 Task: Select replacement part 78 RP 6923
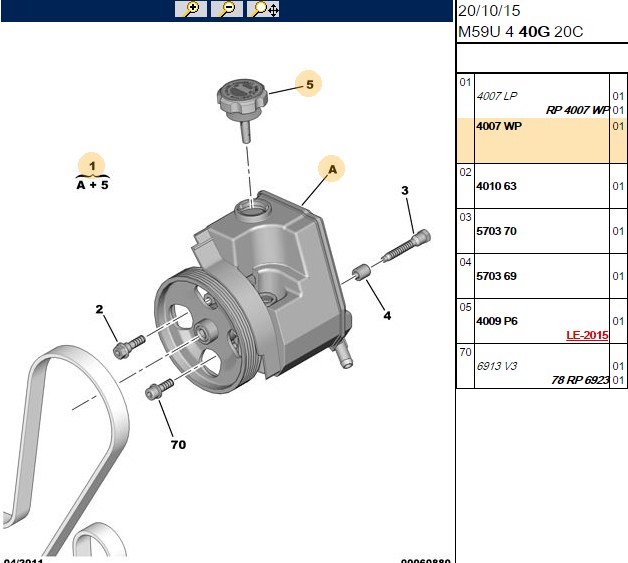[x=580, y=380]
